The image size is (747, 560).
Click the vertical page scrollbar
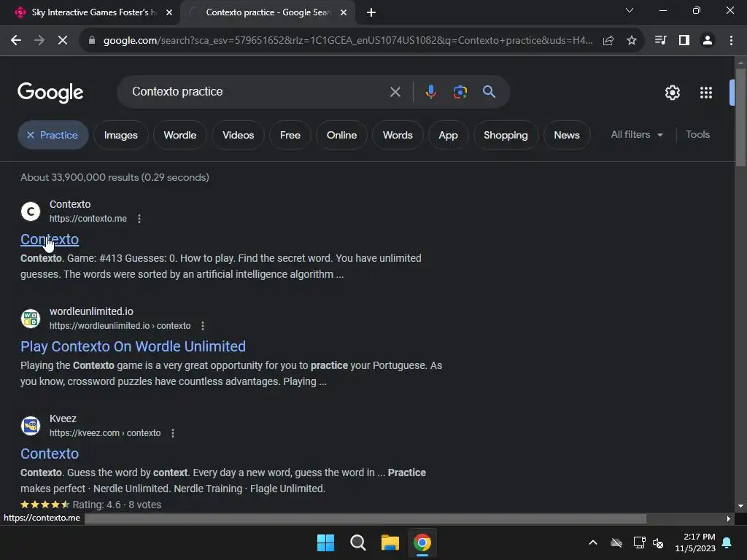point(740,119)
